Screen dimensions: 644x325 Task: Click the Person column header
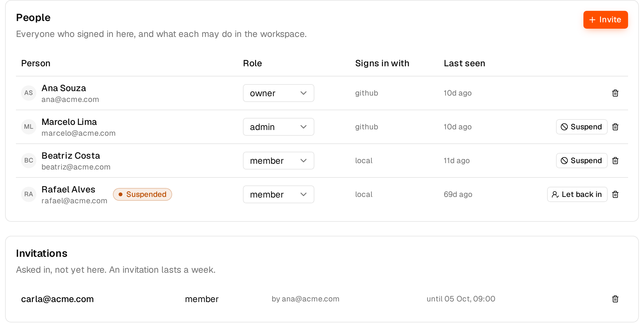click(36, 63)
